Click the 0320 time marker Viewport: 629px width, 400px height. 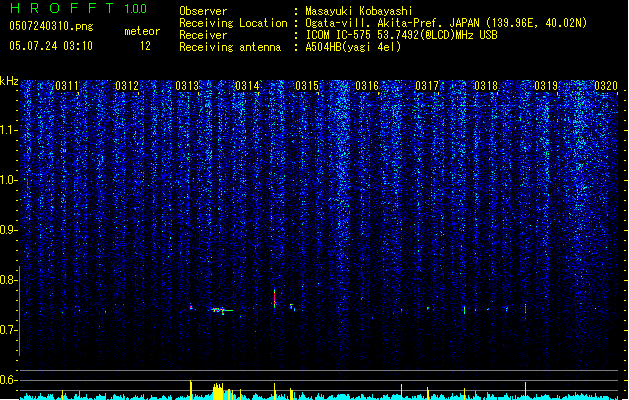tap(606, 86)
